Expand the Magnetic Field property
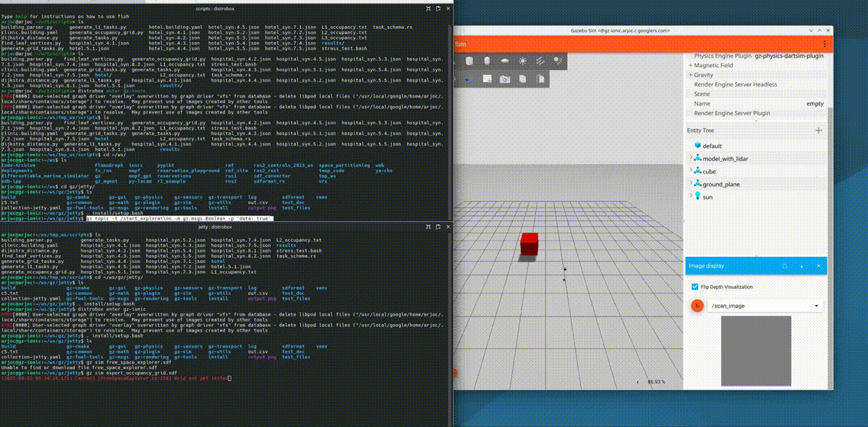 coord(690,65)
